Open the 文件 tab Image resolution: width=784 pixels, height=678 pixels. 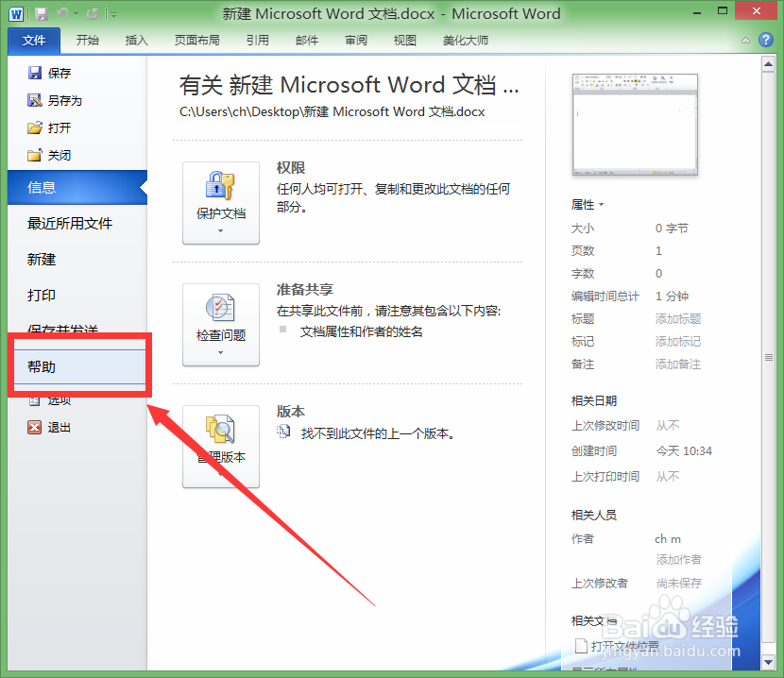(x=34, y=41)
